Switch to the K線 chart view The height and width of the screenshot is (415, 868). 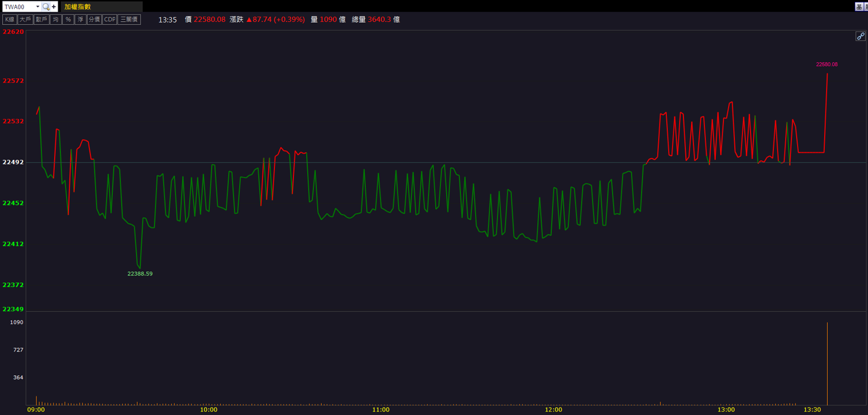tap(9, 20)
